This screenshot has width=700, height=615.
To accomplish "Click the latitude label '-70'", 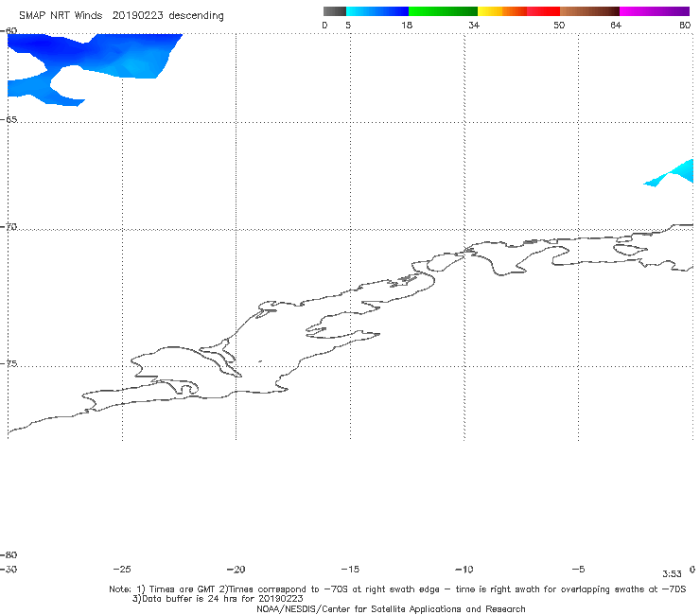I will (x=9, y=227).
